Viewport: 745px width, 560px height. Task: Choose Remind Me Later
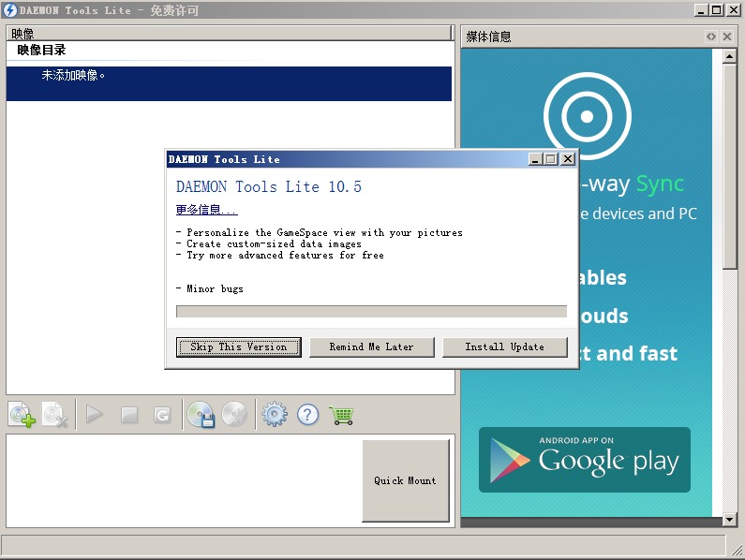[x=371, y=346]
